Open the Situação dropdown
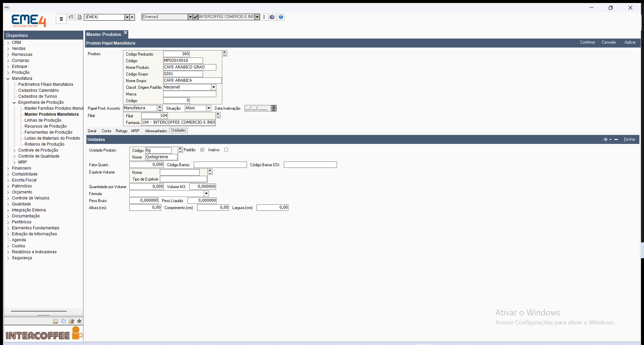 click(208, 108)
